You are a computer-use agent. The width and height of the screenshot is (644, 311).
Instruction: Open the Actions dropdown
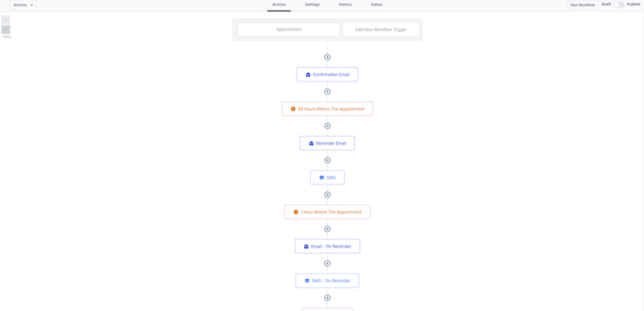pyautogui.click(x=23, y=5)
